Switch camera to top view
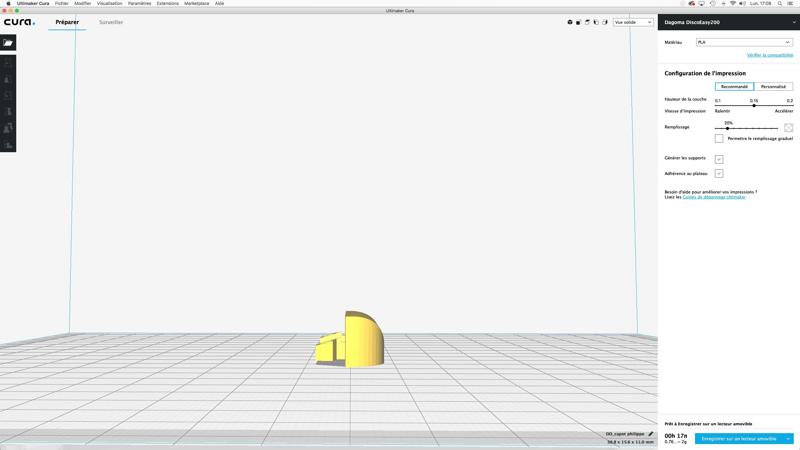Viewport: 800px width, 450px height. tap(587, 22)
